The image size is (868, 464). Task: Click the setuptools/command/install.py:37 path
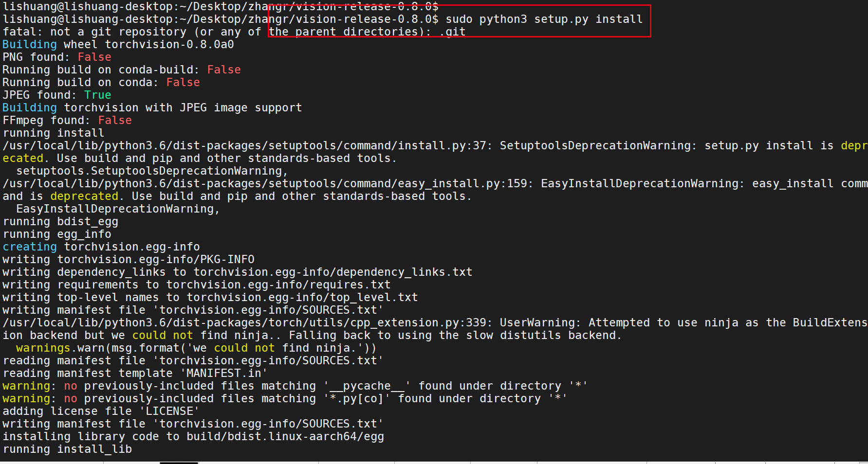244,146
